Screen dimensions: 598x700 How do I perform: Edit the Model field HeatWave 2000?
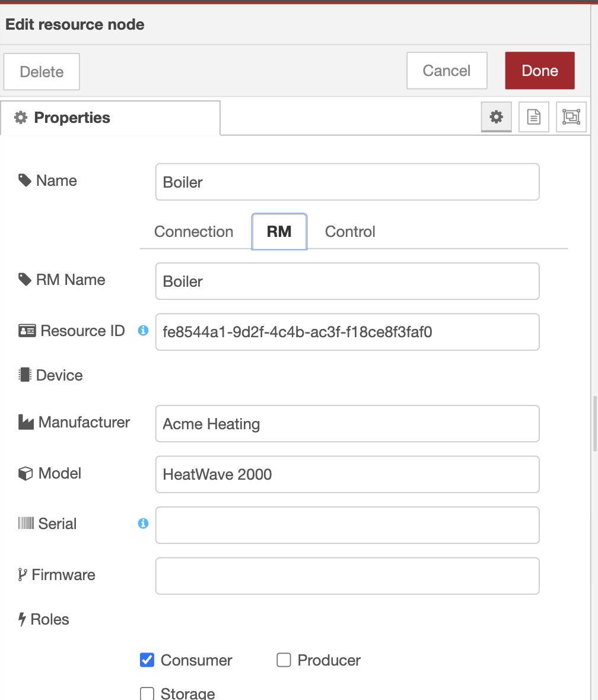pos(348,474)
